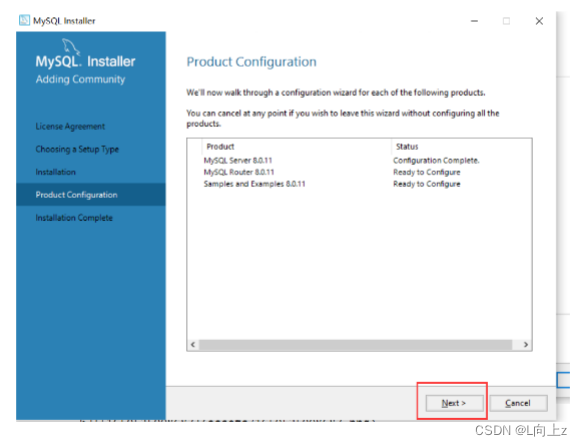Select Product Configuration step in sidebar

[91, 195]
